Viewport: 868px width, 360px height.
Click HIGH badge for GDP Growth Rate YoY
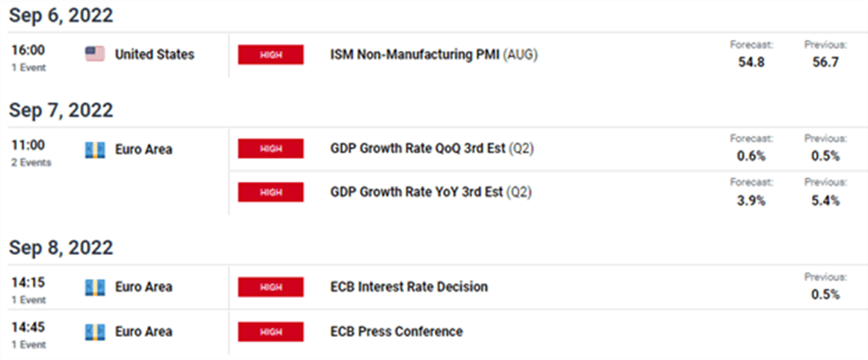pos(271,192)
